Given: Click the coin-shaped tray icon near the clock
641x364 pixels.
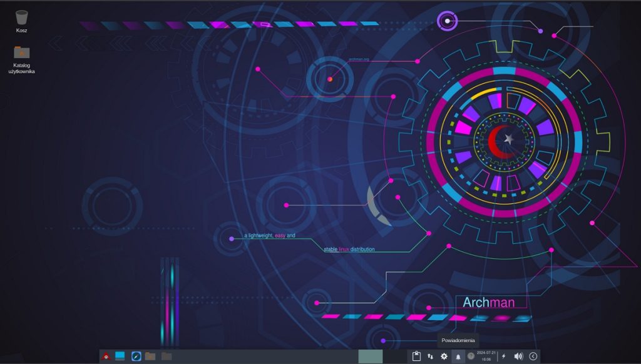Looking at the screenshot, I should click(x=471, y=356).
